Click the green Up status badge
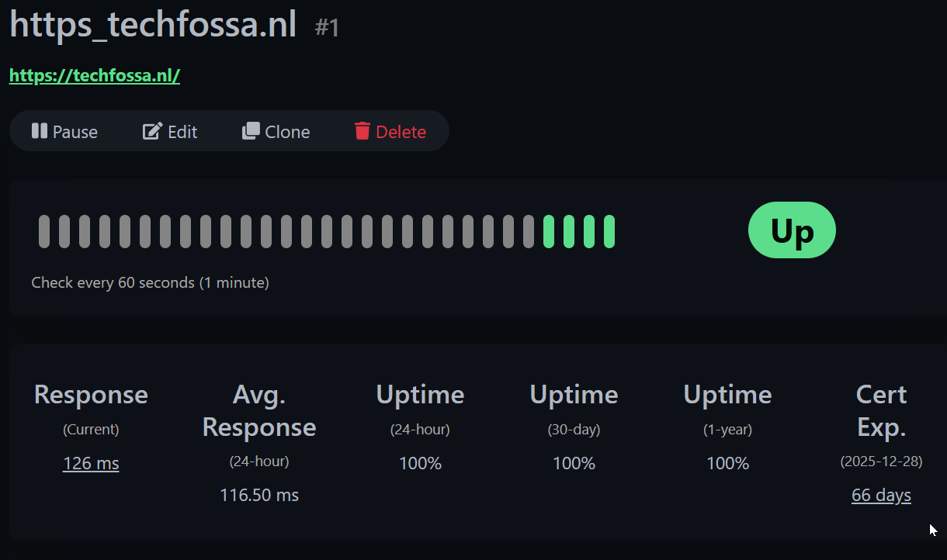The image size is (947, 560). [x=792, y=230]
